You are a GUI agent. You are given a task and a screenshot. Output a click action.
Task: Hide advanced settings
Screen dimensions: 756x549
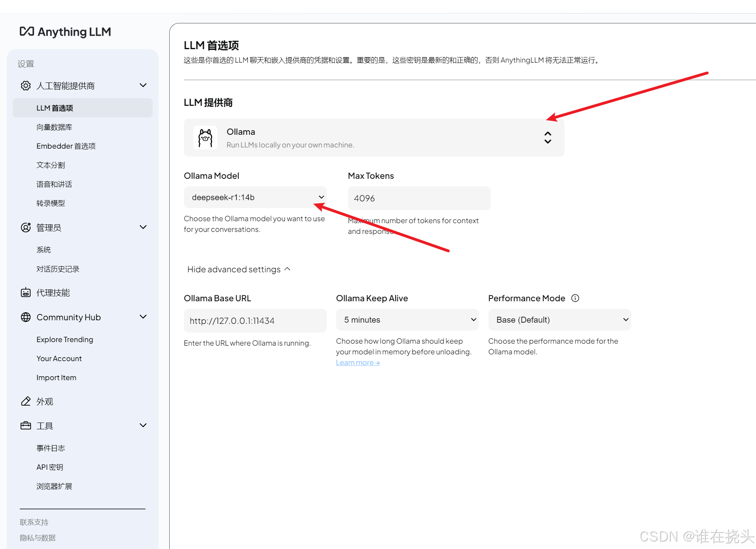pyautogui.click(x=239, y=270)
